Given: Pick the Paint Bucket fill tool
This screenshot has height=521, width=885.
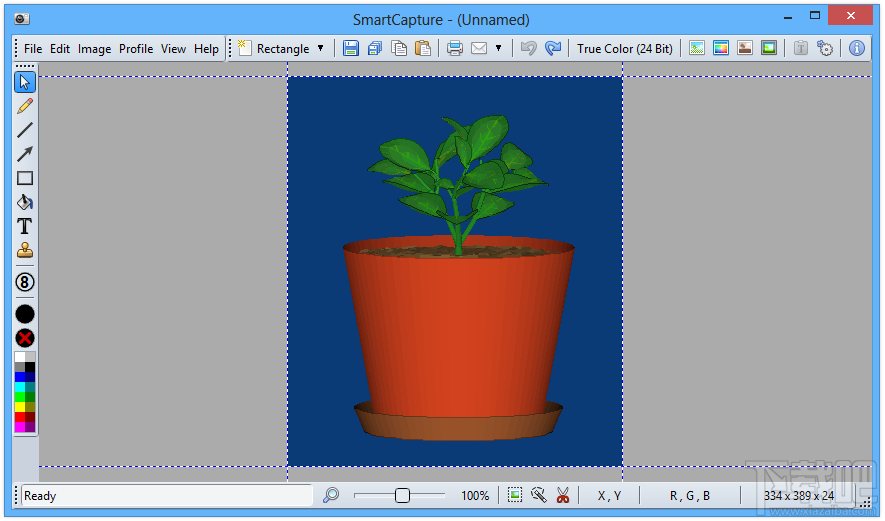Looking at the screenshot, I should coord(25,202).
